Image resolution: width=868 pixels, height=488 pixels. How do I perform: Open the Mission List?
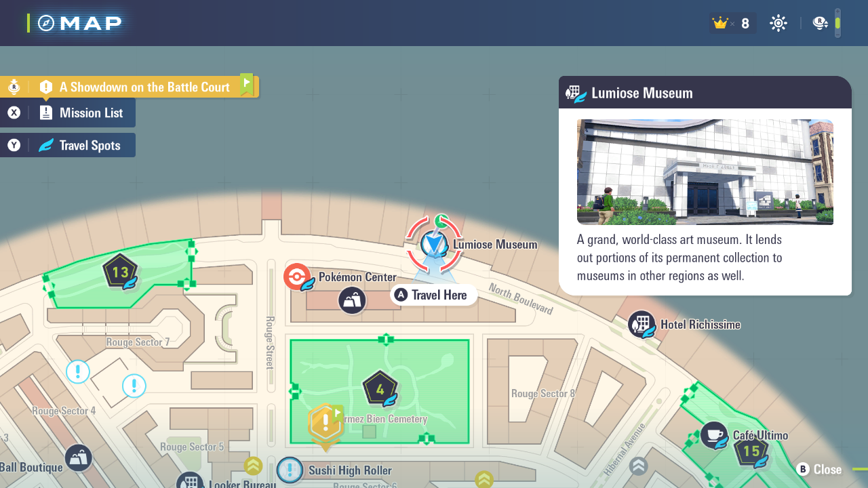point(68,113)
